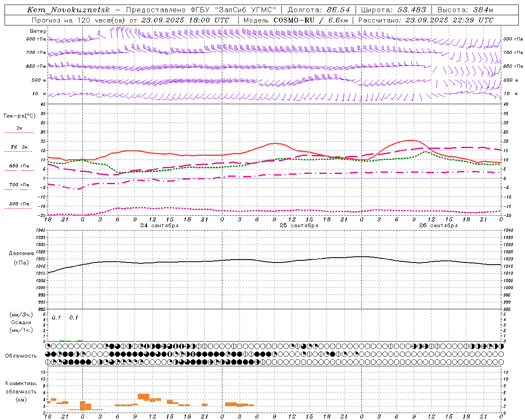Select the 'Прогноз на 120 часа(ов)' forecast text
The height and width of the screenshot is (420, 525).
[79, 20]
